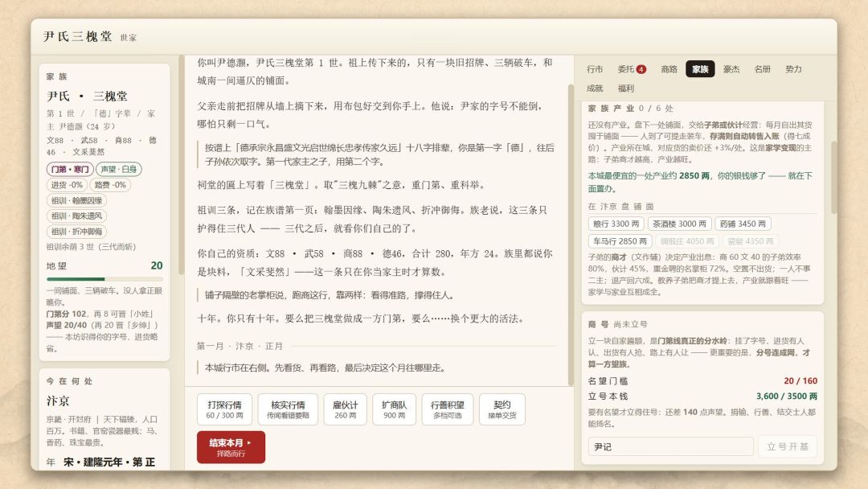This screenshot has height=489, width=868.
Task: Click the 尹氏 • 三槐堂 family heading
Action: 87,96
